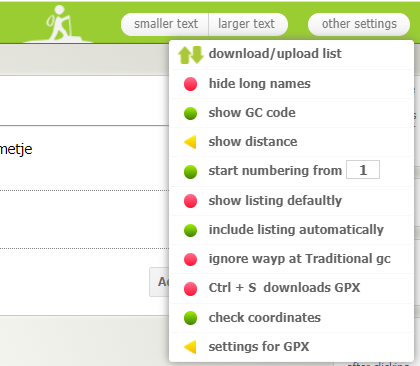Click the green download/upload arrows icon
420x366 pixels.
[x=191, y=55]
